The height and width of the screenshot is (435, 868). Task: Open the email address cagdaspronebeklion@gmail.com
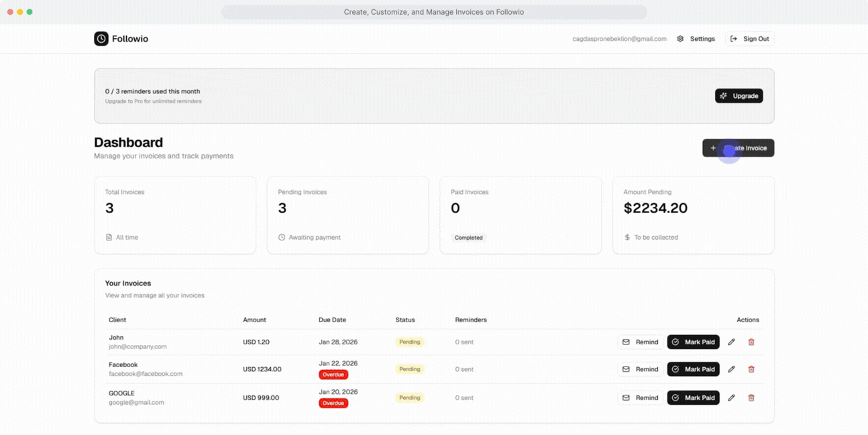point(620,39)
